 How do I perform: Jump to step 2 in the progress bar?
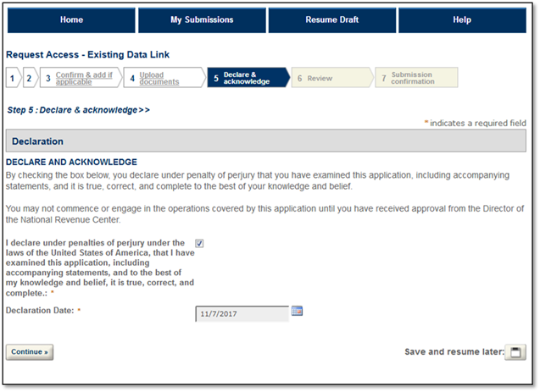pyautogui.click(x=28, y=79)
